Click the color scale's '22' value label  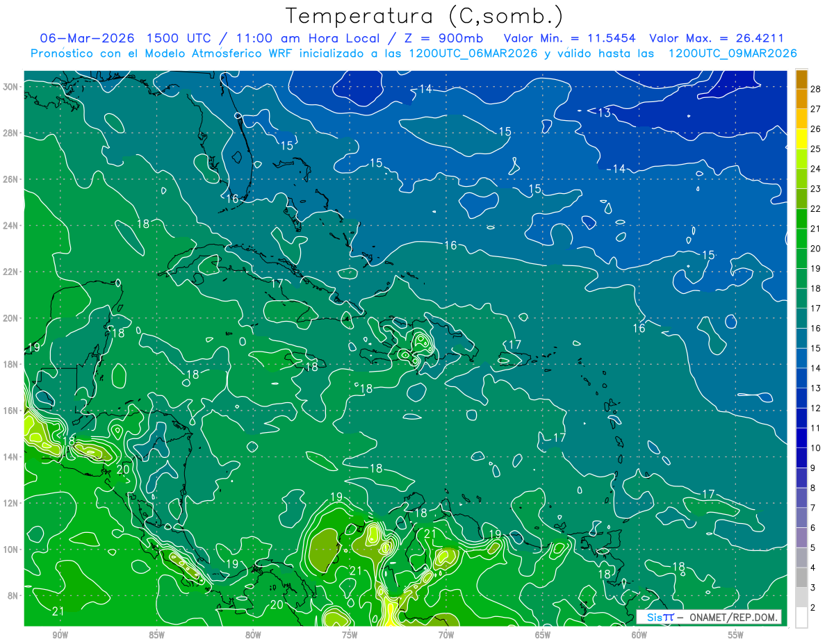815,208
